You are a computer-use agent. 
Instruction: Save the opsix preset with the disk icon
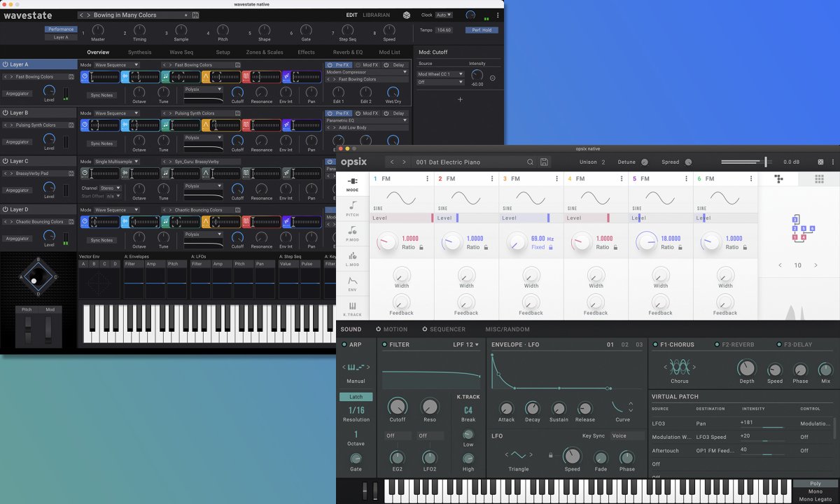(x=545, y=162)
